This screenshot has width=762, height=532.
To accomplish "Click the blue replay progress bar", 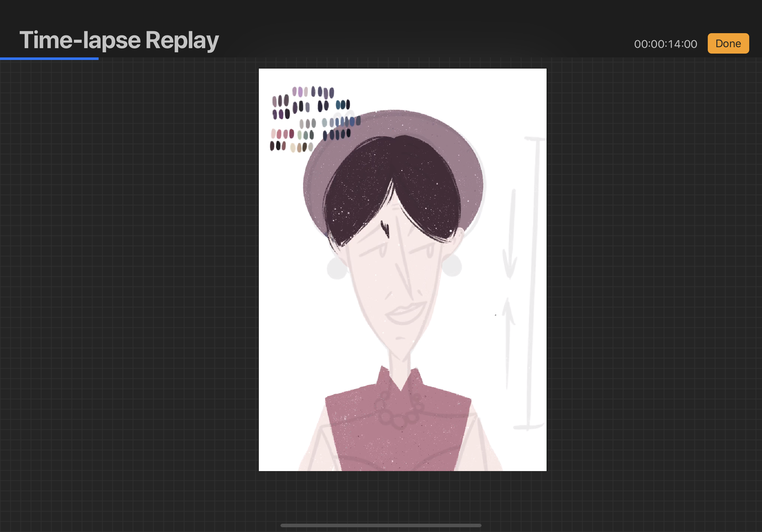I will click(x=49, y=59).
